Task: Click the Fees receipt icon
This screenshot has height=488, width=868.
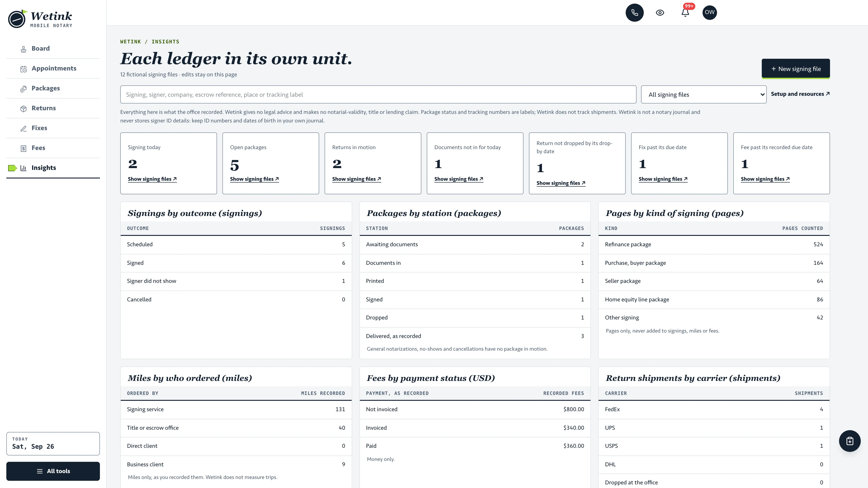Action: pos(23,148)
